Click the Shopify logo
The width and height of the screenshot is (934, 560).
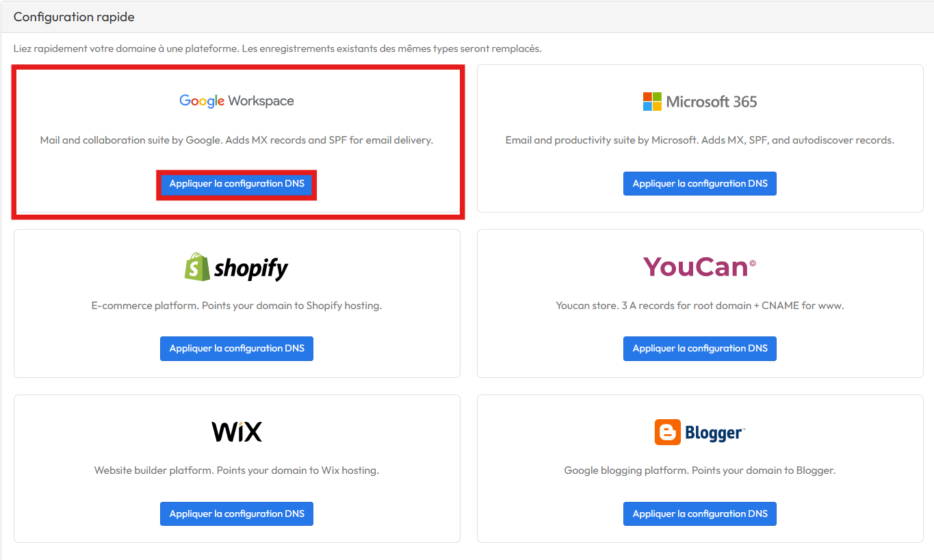pos(237,267)
